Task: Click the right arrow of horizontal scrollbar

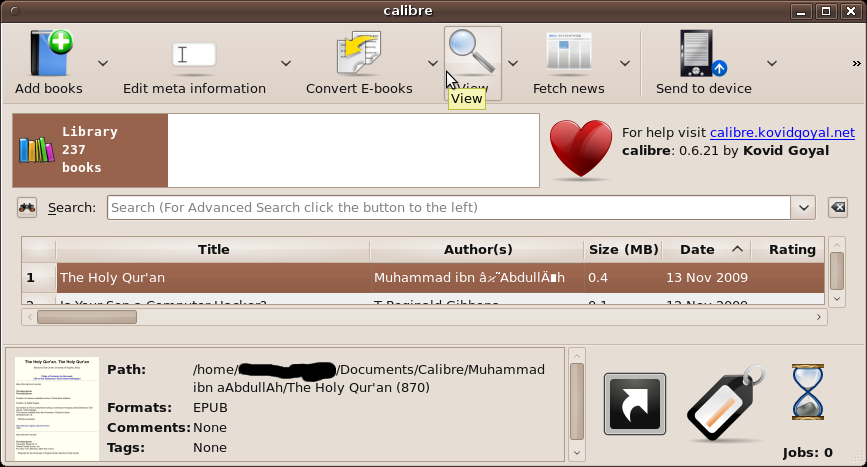Action: pos(819,317)
